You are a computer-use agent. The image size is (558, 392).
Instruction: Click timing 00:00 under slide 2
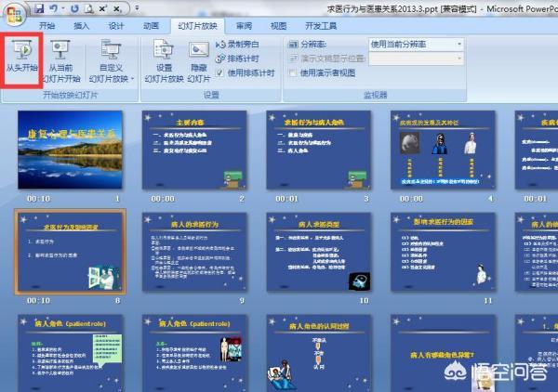[163, 199]
